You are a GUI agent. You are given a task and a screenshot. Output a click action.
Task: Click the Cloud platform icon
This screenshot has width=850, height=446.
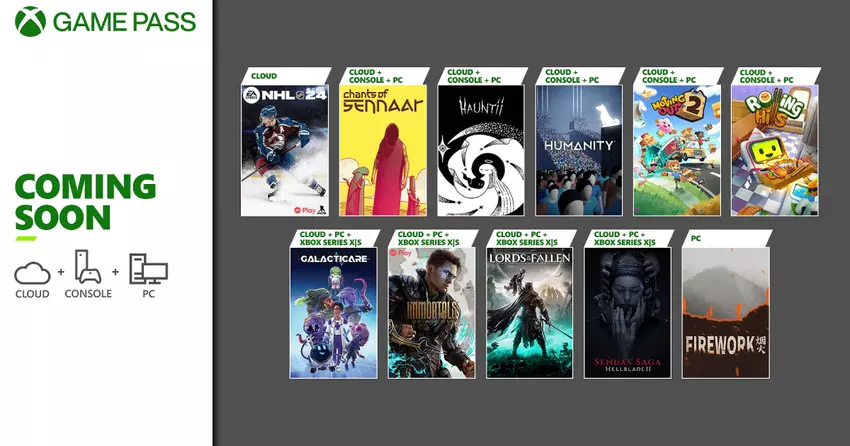click(x=35, y=272)
